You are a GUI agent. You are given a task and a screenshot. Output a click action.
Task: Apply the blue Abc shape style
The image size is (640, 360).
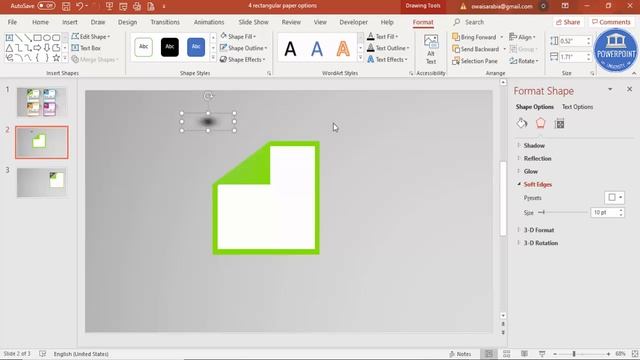click(196, 47)
